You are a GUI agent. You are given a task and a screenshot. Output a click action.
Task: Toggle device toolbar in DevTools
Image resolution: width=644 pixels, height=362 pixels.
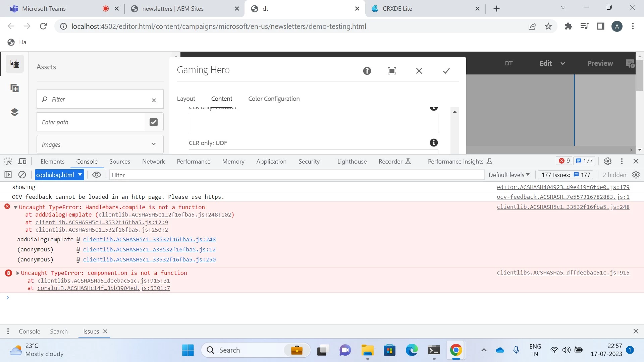[22, 161]
